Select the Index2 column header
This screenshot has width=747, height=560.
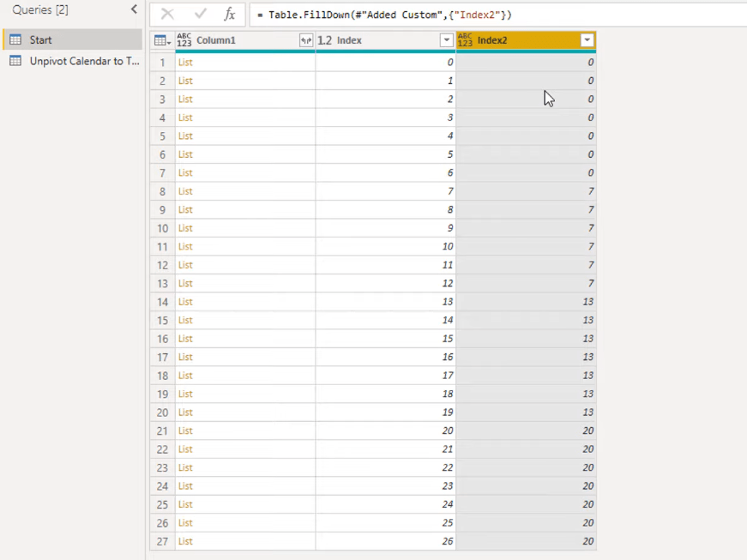click(x=526, y=40)
